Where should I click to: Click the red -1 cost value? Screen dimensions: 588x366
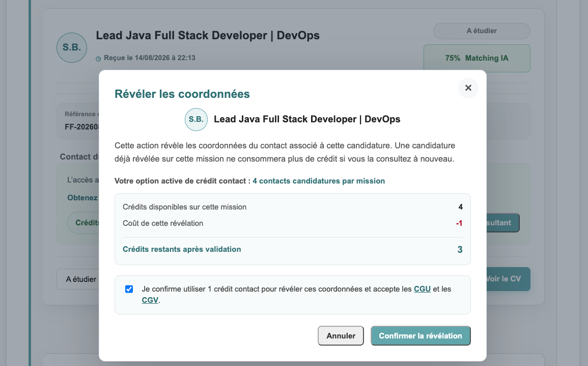coord(459,223)
